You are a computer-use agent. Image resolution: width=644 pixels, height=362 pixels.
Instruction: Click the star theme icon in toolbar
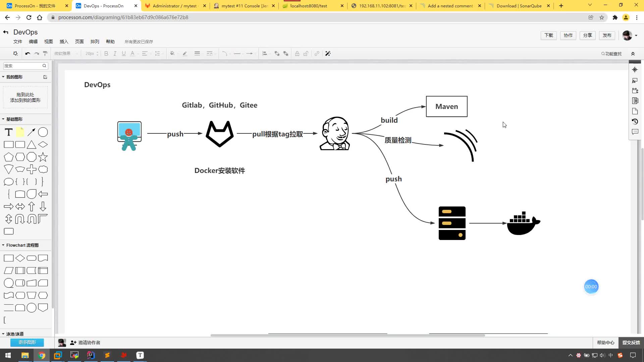point(15,54)
